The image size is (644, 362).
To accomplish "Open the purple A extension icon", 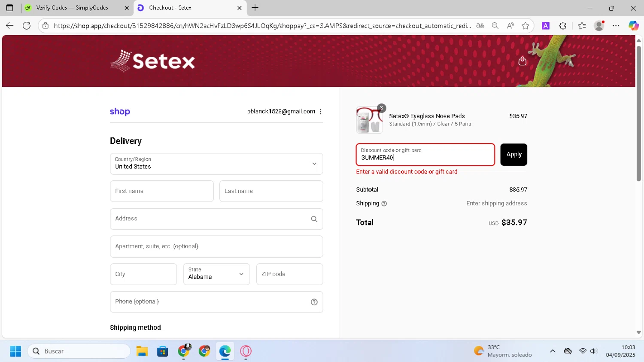I will pyautogui.click(x=546, y=26).
